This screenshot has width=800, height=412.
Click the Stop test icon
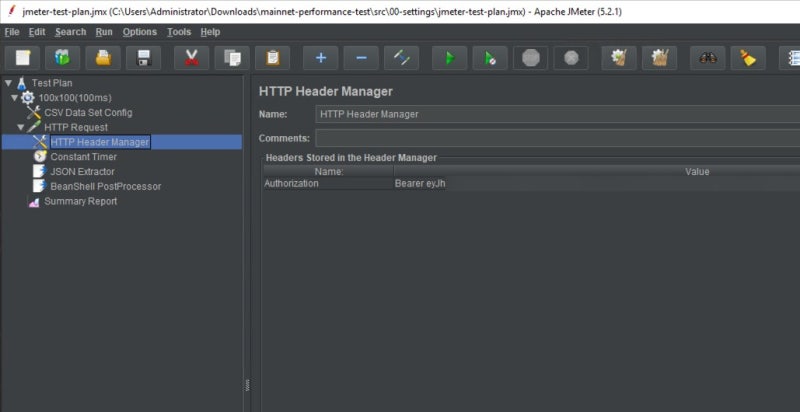click(531, 58)
